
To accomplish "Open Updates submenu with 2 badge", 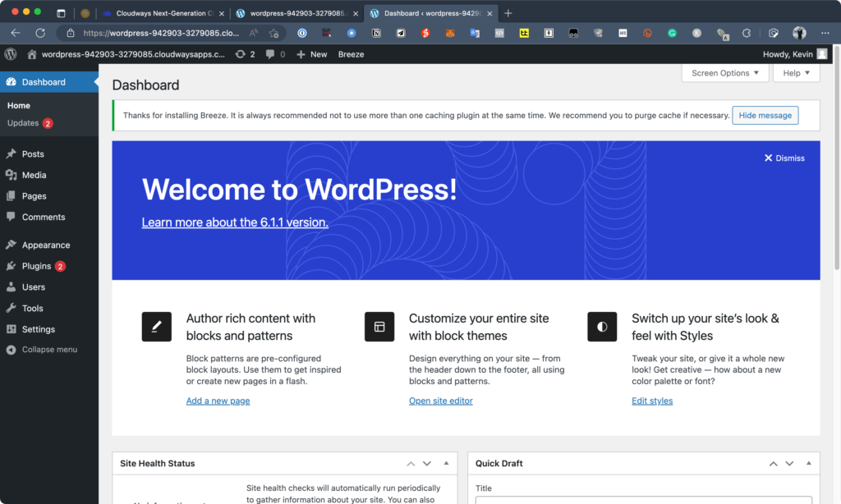I will [30, 123].
